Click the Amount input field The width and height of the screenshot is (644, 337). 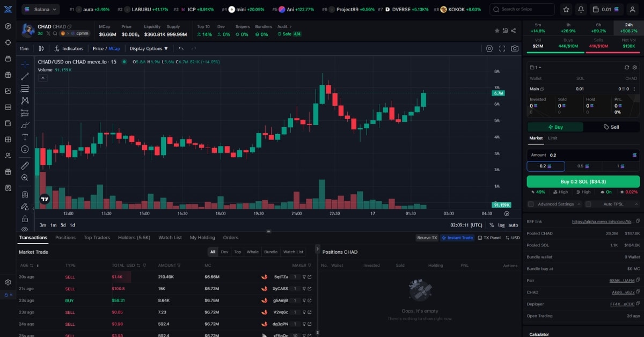pos(588,155)
